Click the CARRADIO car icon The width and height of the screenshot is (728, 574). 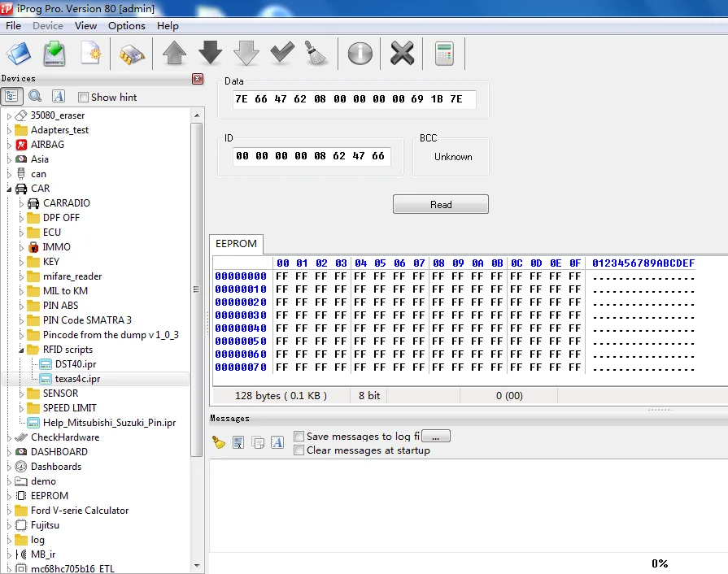(33, 203)
